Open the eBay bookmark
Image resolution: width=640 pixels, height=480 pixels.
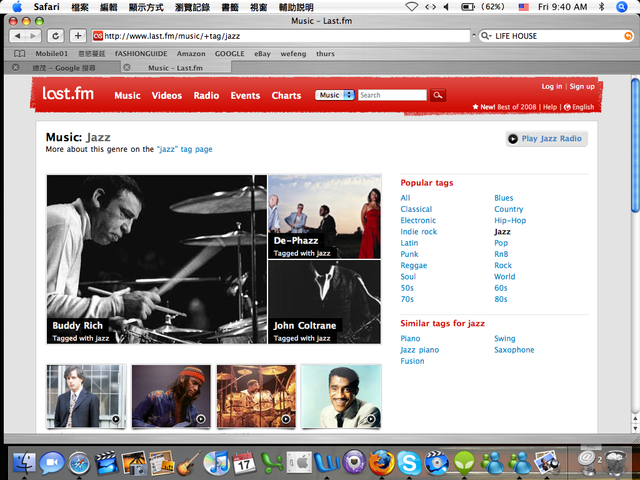click(262, 53)
